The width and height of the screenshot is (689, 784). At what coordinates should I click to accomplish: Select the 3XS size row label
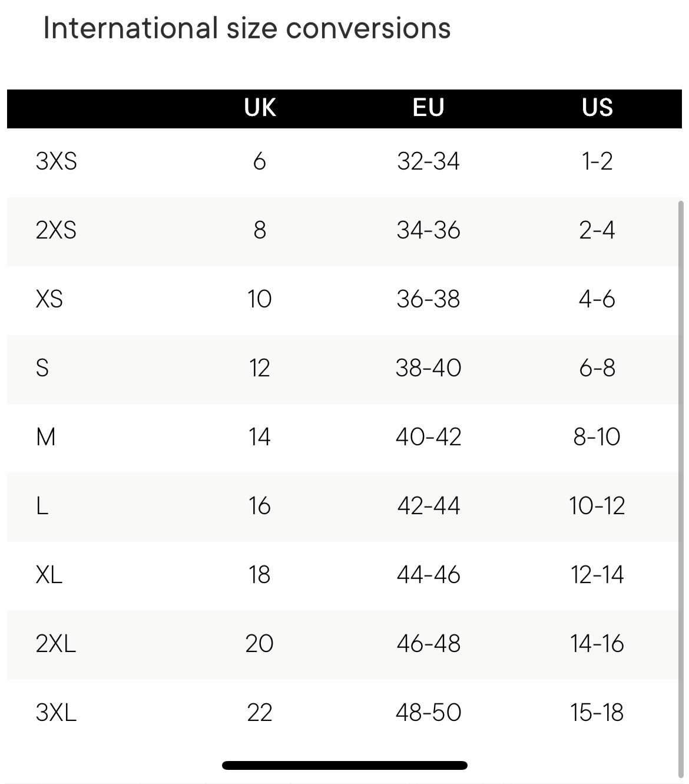click(x=57, y=161)
